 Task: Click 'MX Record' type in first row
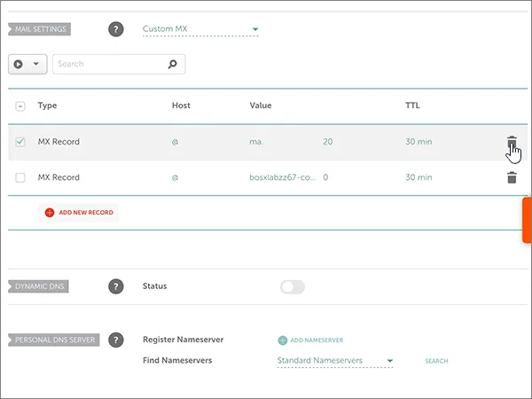(x=59, y=142)
